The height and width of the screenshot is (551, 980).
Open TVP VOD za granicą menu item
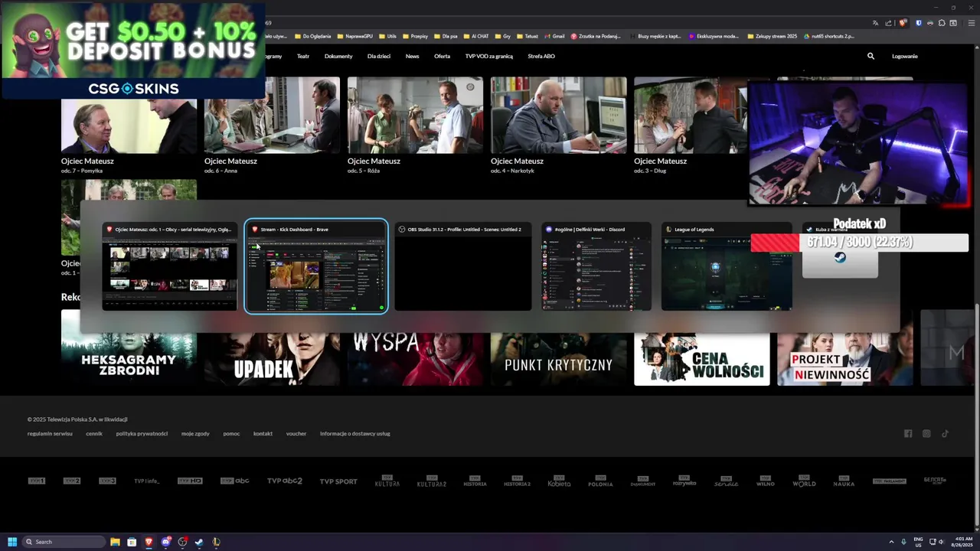[489, 56]
